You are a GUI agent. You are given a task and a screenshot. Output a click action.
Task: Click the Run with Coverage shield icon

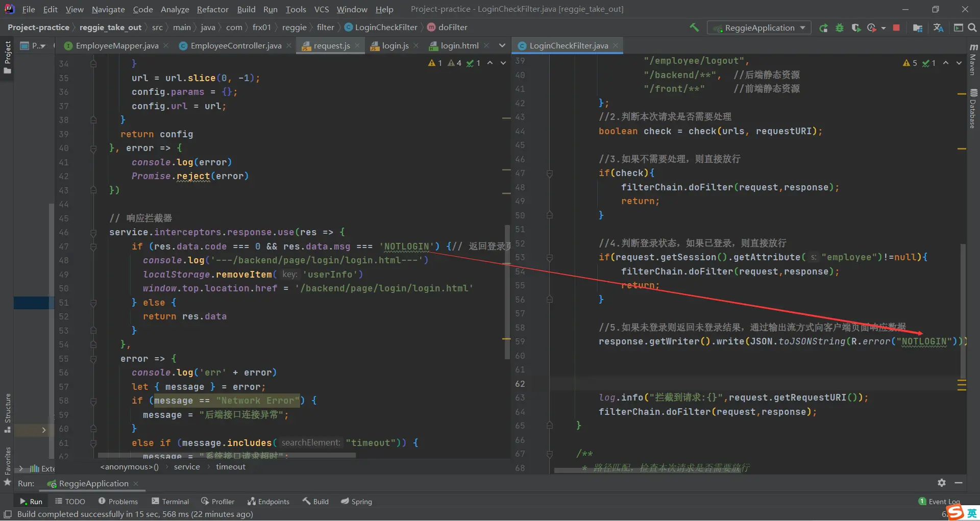856,28
